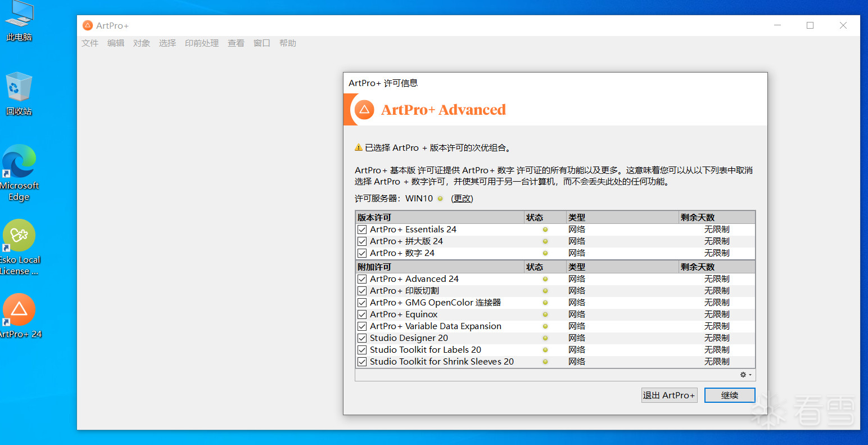Close the ArtPro+ window
The height and width of the screenshot is (445, 868).
[x=843, y=25]
